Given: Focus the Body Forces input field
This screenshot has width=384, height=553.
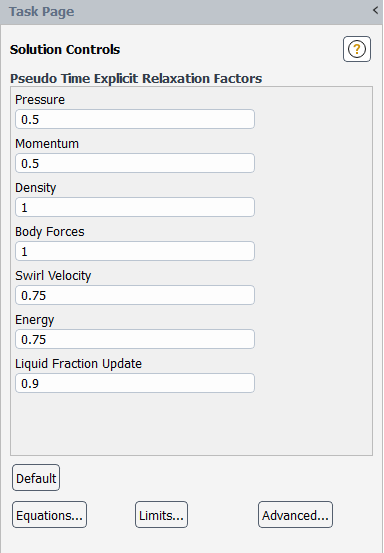Looking at the screenshot, I should pyautogui.click(x=135, y=251).
